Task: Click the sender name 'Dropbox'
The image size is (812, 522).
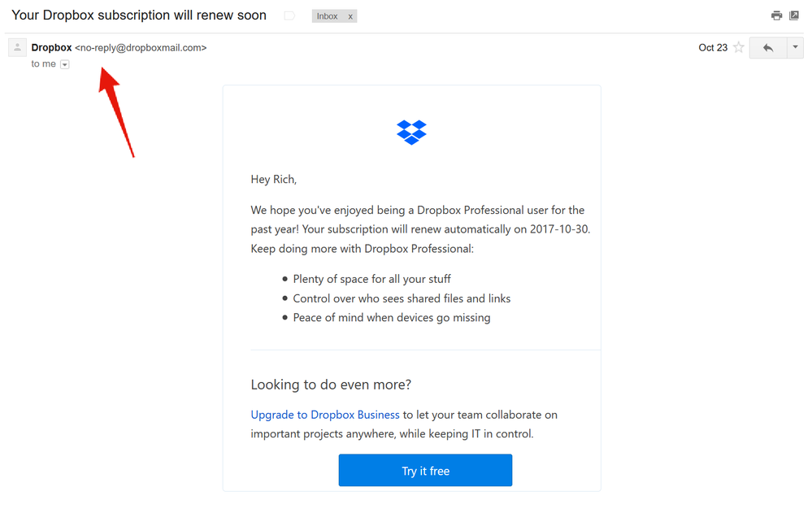Action: (51, 48)
